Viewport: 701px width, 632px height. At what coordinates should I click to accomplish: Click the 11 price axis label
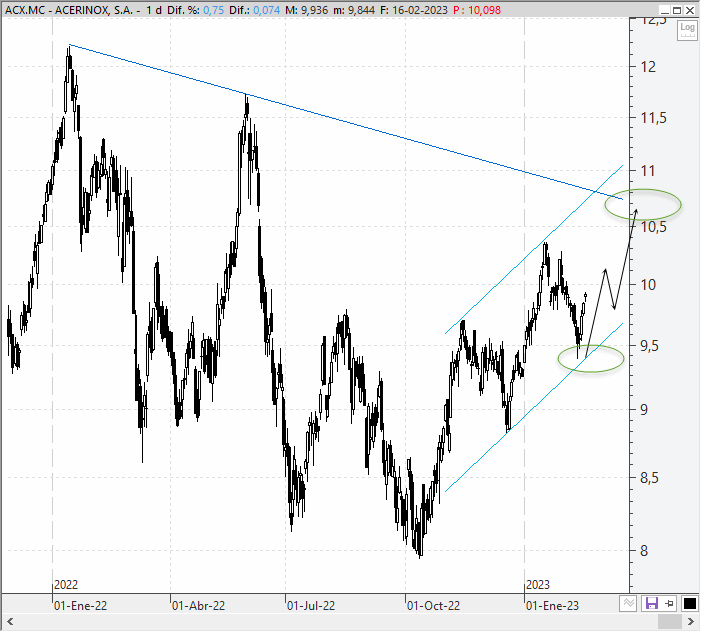pyautogui.click(x=648, y=170)
